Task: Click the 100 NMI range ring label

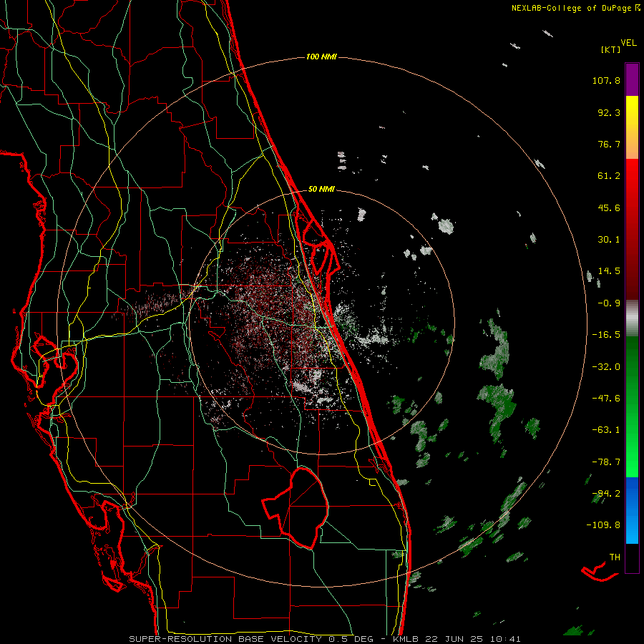Action: point(321,57)
